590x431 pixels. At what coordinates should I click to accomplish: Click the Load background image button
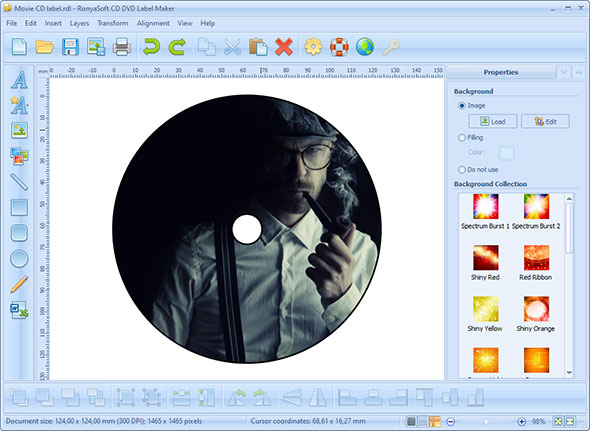[x=493, y=122]
